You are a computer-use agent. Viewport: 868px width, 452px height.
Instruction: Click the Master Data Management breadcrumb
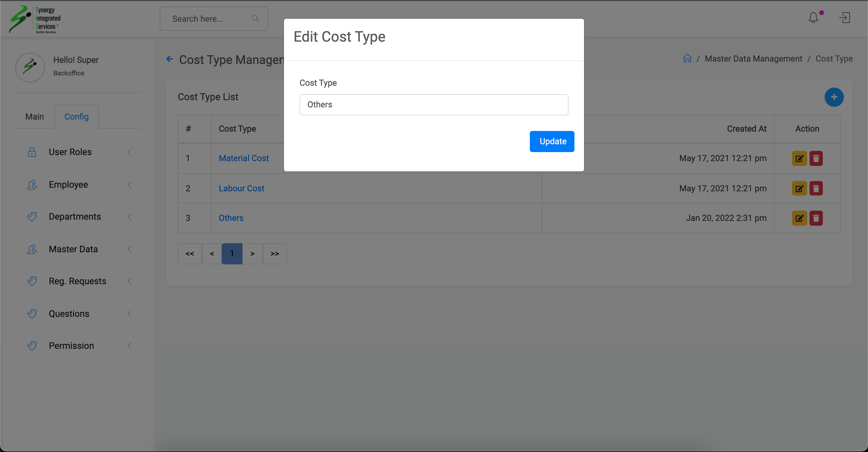point(753,59)
